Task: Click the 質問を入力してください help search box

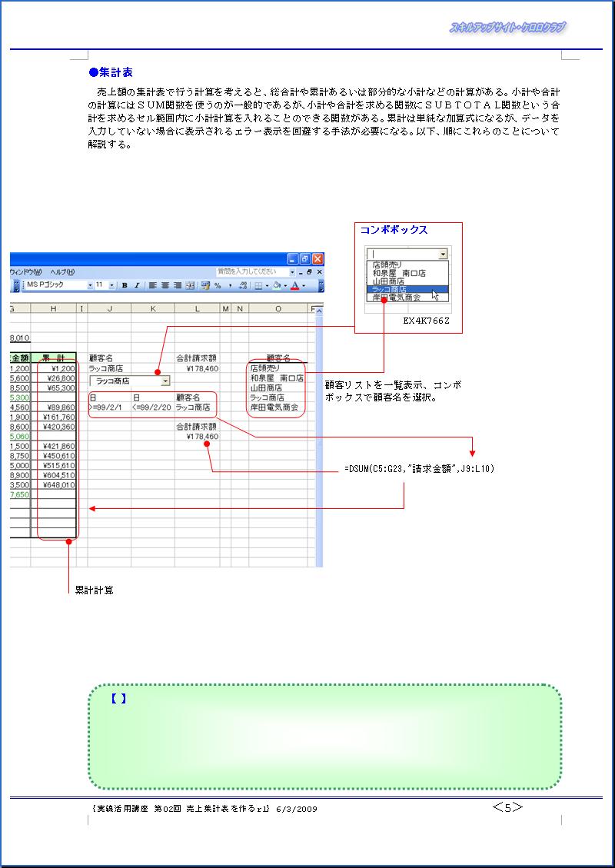Action: pos(251,272)
